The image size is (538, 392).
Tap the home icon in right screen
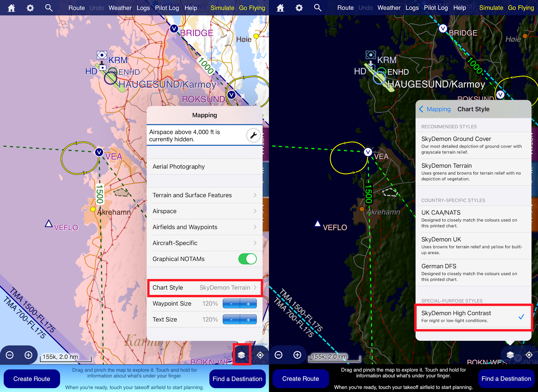pyautogui.click(x=280, y=8)
